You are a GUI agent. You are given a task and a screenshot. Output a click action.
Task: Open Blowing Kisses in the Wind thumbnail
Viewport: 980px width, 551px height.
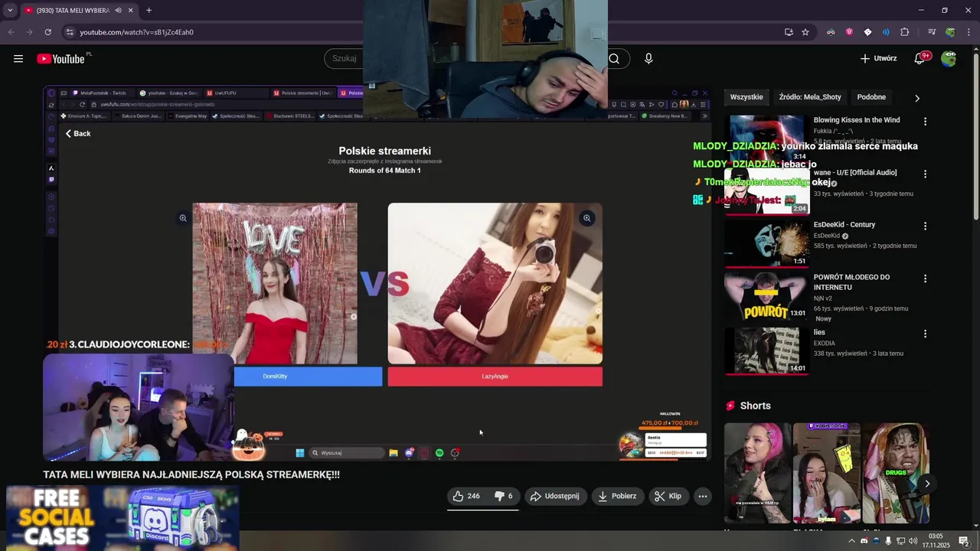pyautogui.click(x=766, y=139)
